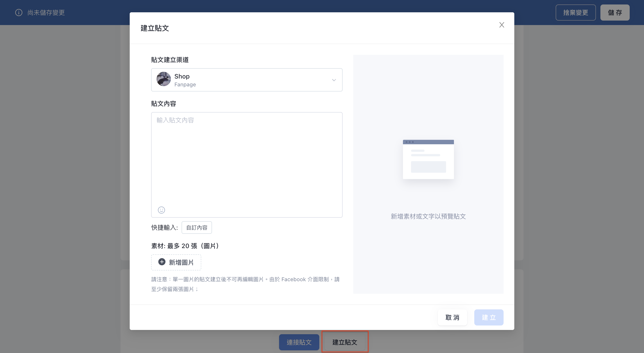Click the 儲存 button in header
Screen dimensions: 644x353
click(x=615, y=13)
